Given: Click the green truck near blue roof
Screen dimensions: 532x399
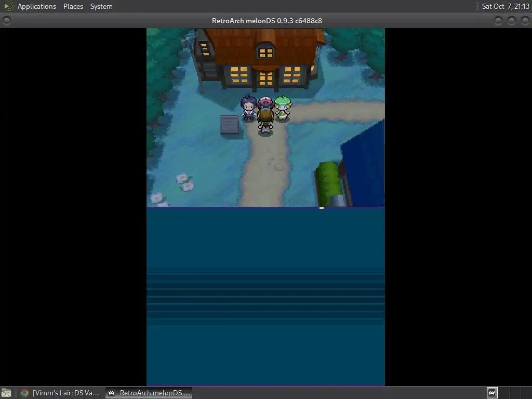Looking at the screenshot, I should [328, 183].
